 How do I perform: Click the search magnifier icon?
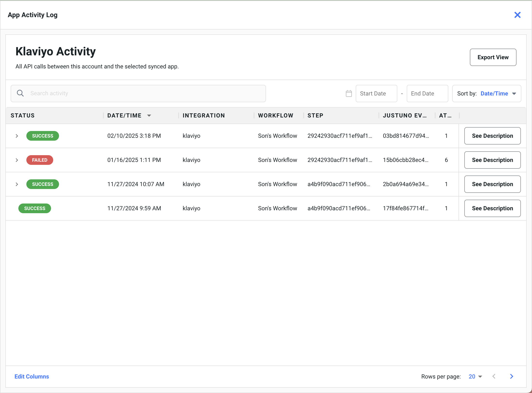point(20,93)
